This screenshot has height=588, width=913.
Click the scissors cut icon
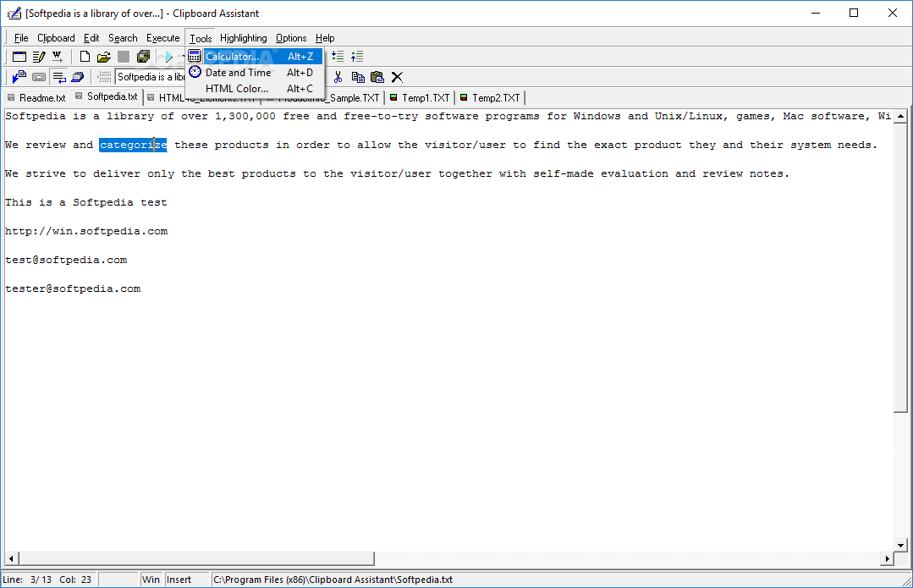(338, 77)
